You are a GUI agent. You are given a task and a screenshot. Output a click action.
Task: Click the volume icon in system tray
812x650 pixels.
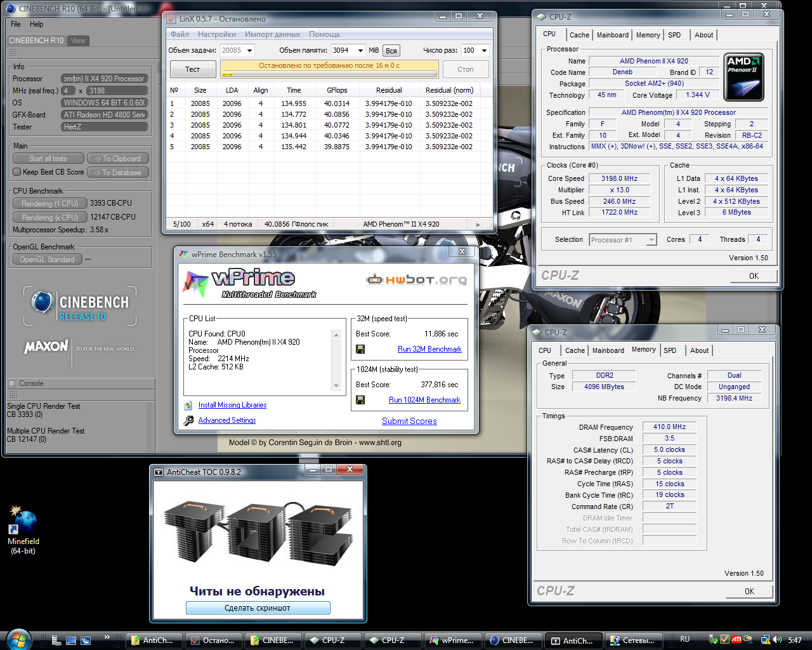778,640
